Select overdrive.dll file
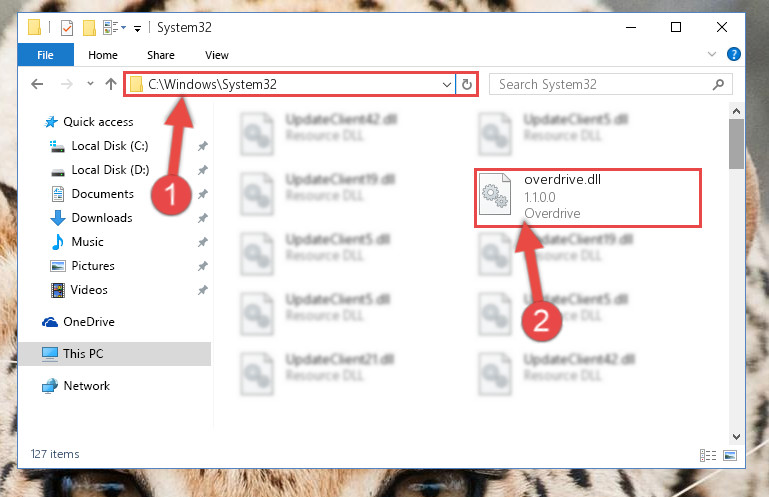 (588, 197)
